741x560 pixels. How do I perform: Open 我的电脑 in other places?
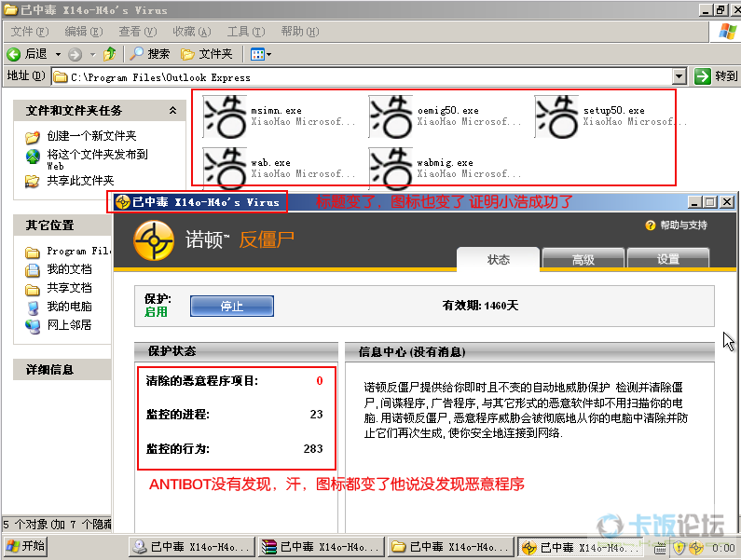coord(69,307)
